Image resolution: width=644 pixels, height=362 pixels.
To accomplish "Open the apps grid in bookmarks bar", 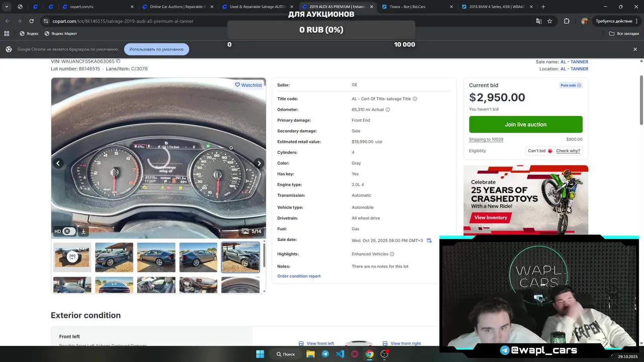I will click(x=7, y=34).
